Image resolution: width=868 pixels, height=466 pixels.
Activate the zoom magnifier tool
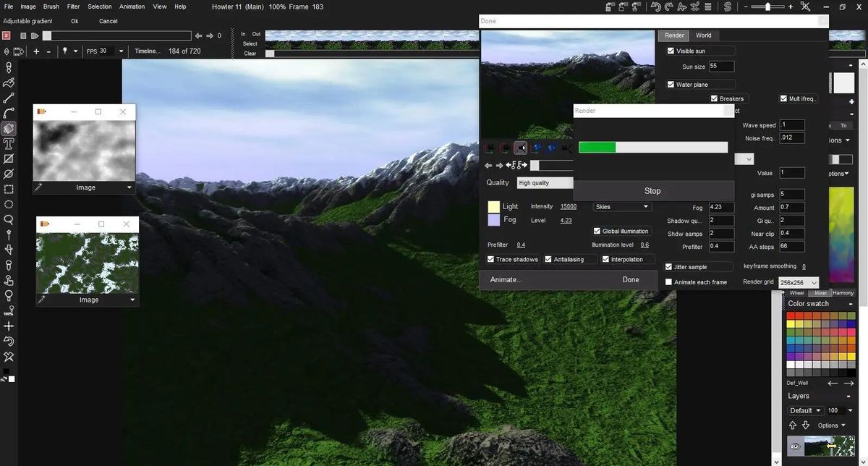(x=9, y=220)
